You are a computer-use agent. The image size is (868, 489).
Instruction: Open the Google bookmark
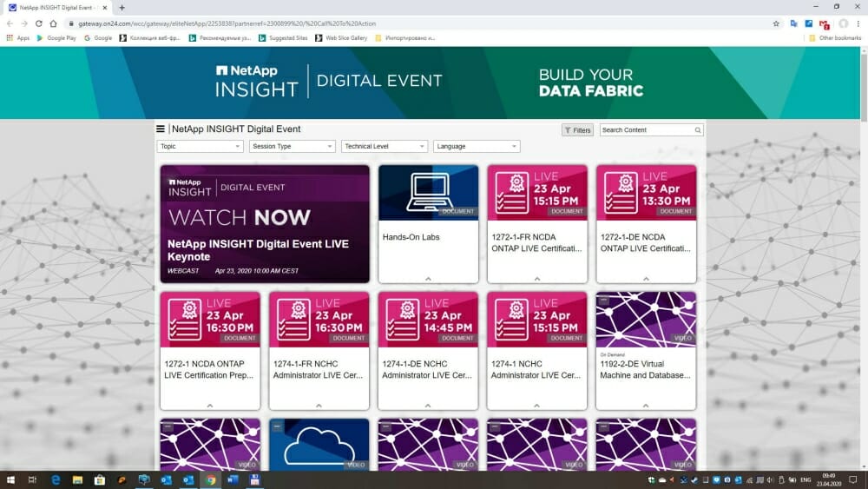98,38
